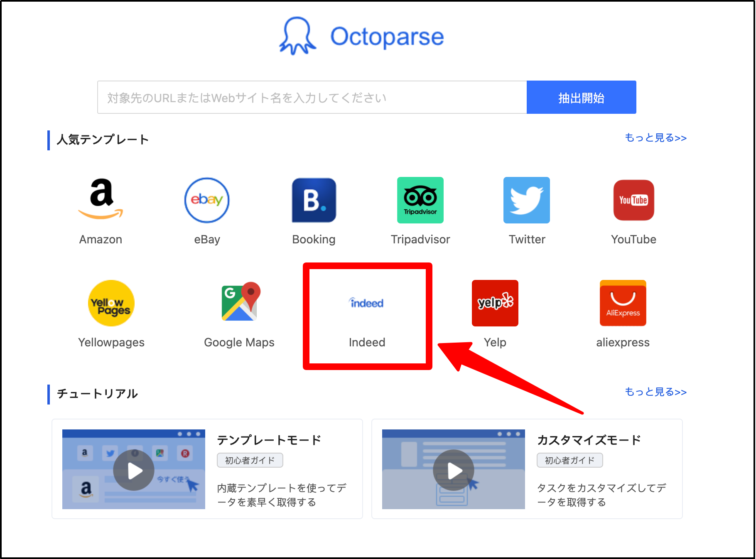Open the Google Maps template icon

tap(240, 302)
